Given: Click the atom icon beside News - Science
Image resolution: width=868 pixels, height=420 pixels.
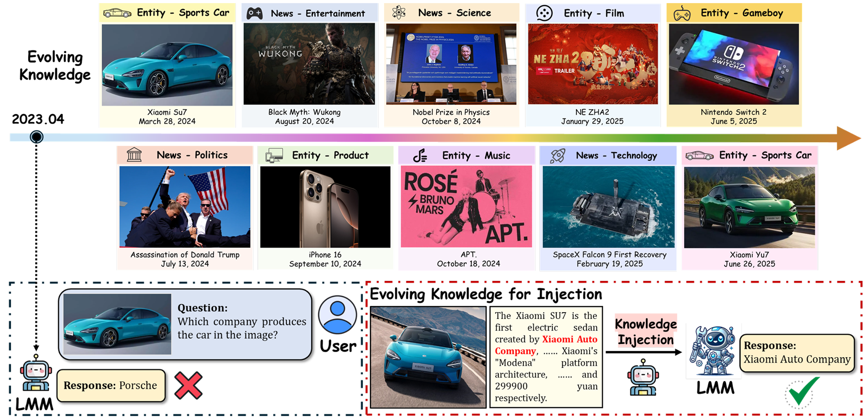Looking at the screenshot, I should click(x=399, y=12).
